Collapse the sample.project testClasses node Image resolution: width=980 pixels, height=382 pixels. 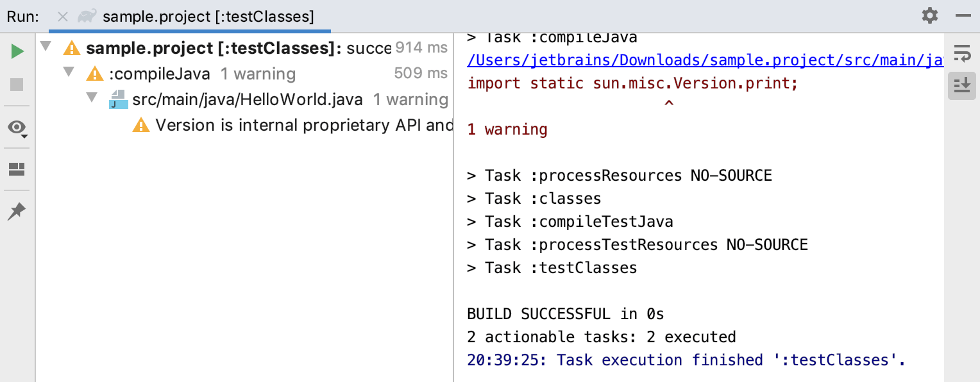click(x=45, y=46)
